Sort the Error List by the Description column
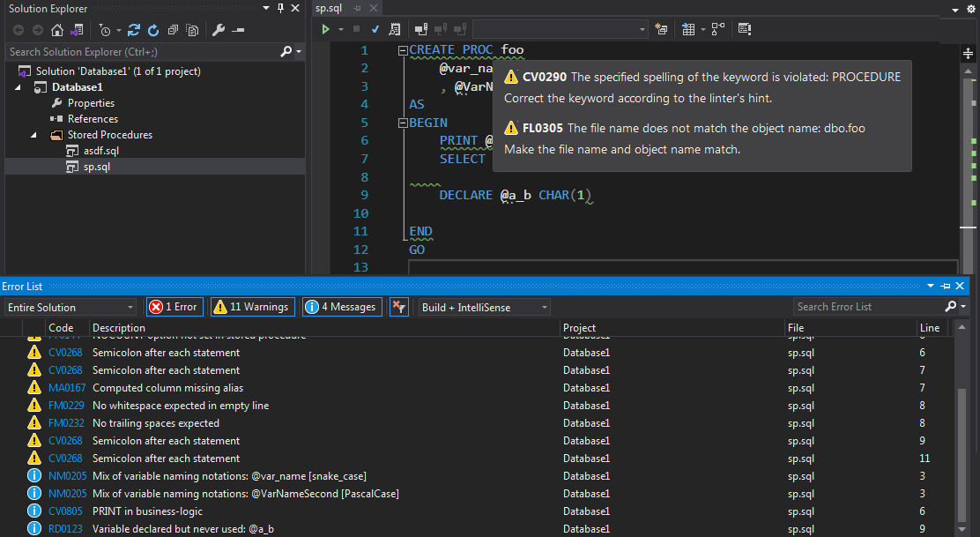This screenshot has width=980, height=537. (119, 327)
